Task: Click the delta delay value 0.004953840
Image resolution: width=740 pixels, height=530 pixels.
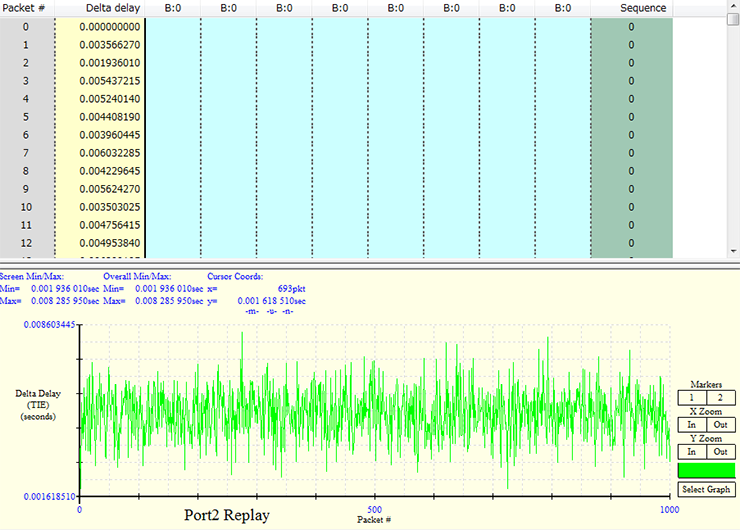Action: pyautogui.click(x=109, y=243)
